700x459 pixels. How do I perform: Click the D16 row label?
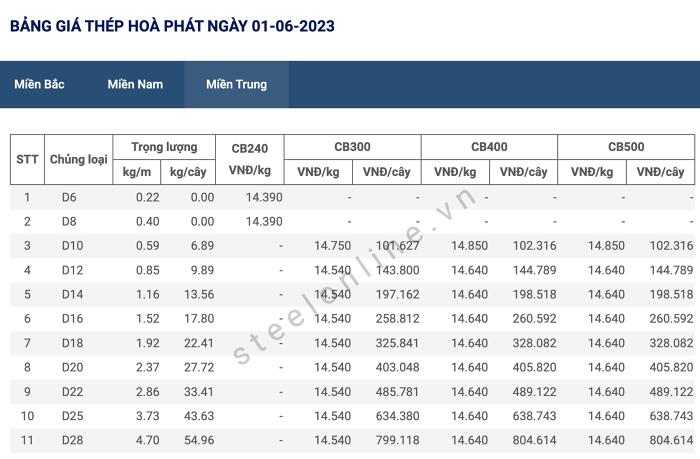pos(72,318)
